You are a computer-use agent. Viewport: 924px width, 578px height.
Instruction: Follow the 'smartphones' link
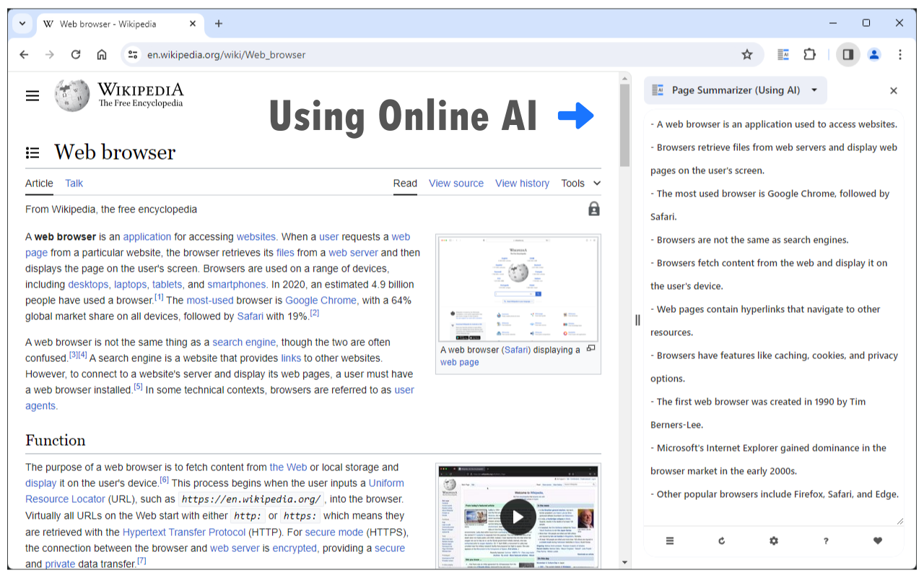pos(237,285)
